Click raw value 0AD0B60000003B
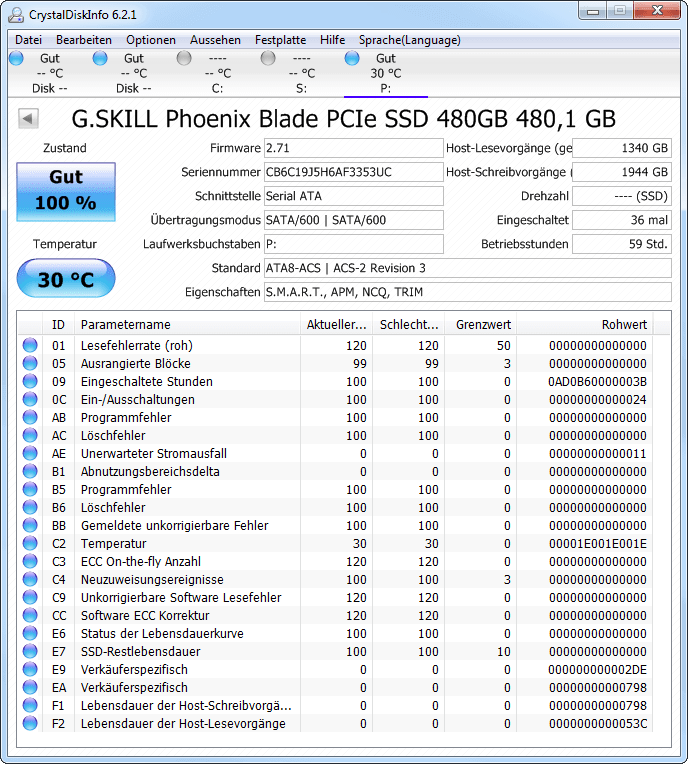Image resolution: width=688 pixels, height=764 pixels. click(x=597, y=382)
